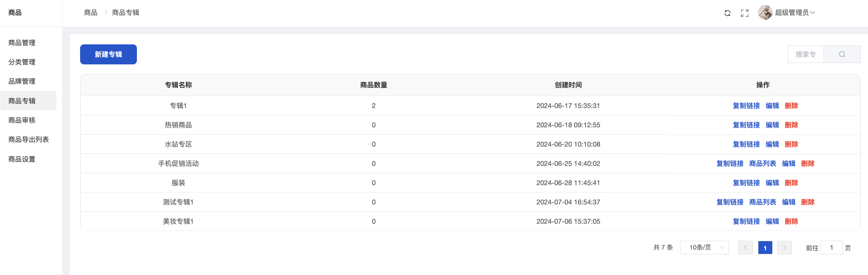Image resolution: width=868 pixels, height=275 pixels.
Task: Open 超级管理员 user dropdown
Action: click(794, 13)
